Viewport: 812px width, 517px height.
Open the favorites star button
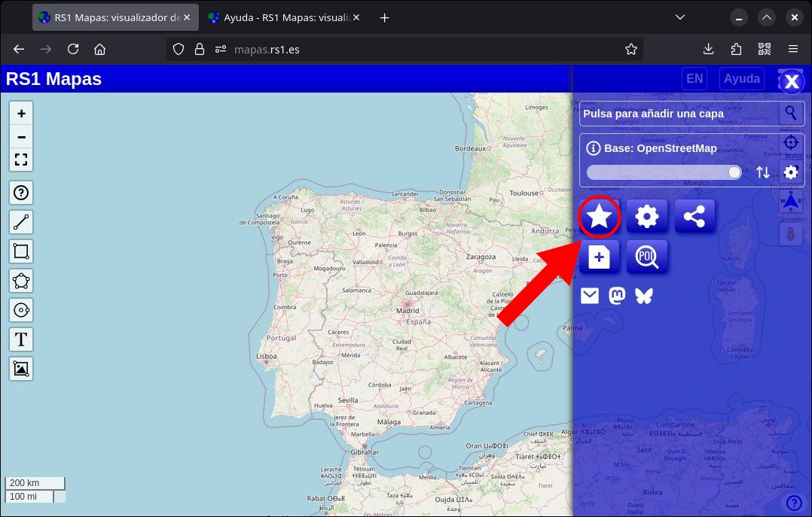coord(599,216)
